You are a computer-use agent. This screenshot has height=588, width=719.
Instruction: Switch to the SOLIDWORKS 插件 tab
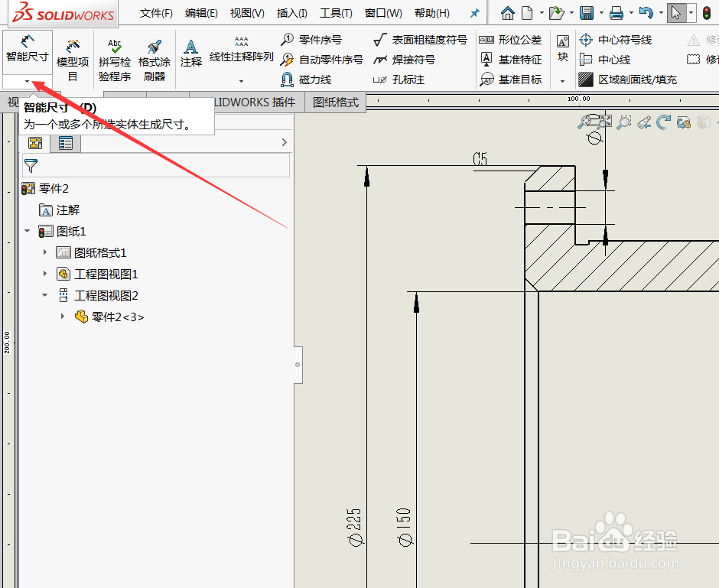coord(254,102)
